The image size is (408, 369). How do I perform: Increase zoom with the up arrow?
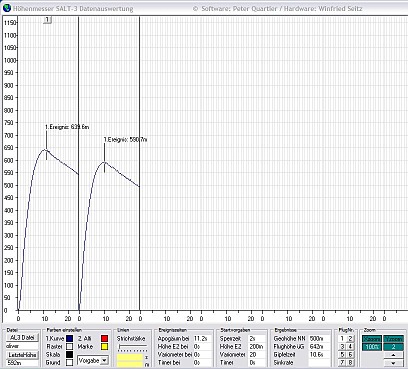click(393, 355)
